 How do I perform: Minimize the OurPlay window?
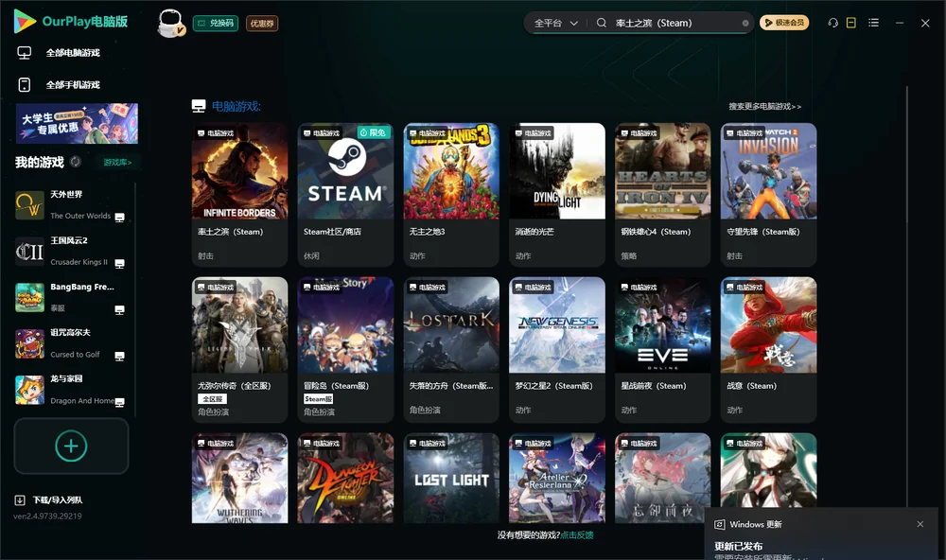900,23
